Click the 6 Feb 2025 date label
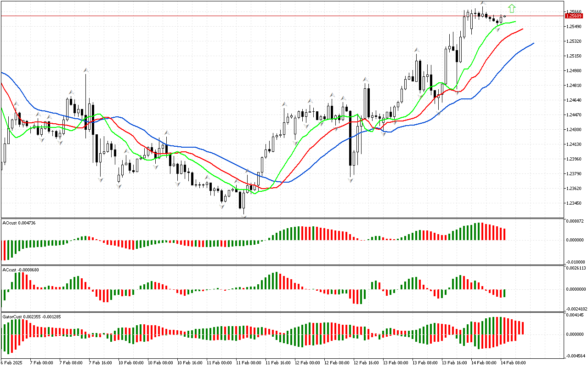 coord(12,363)
